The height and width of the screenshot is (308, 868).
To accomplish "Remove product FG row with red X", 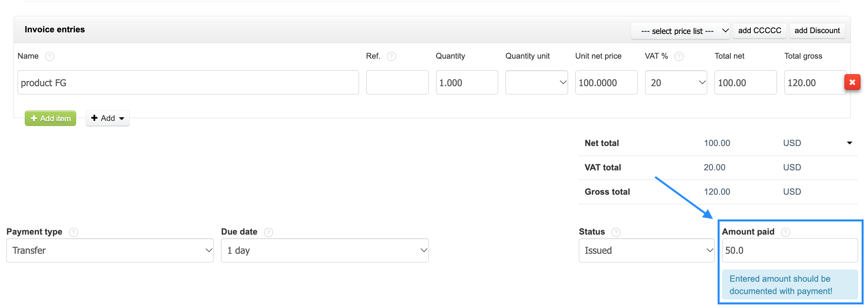I will pyautogui.click(x=852, y=82).
